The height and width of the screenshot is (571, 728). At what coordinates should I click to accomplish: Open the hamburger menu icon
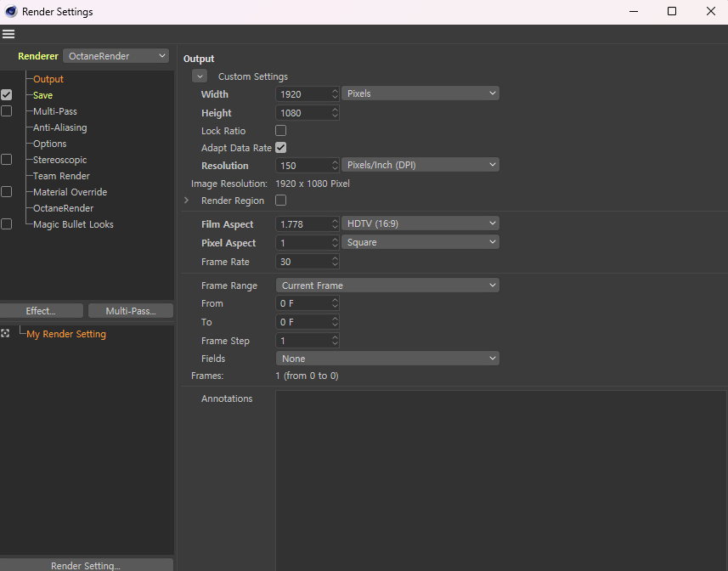coord(8,35)
